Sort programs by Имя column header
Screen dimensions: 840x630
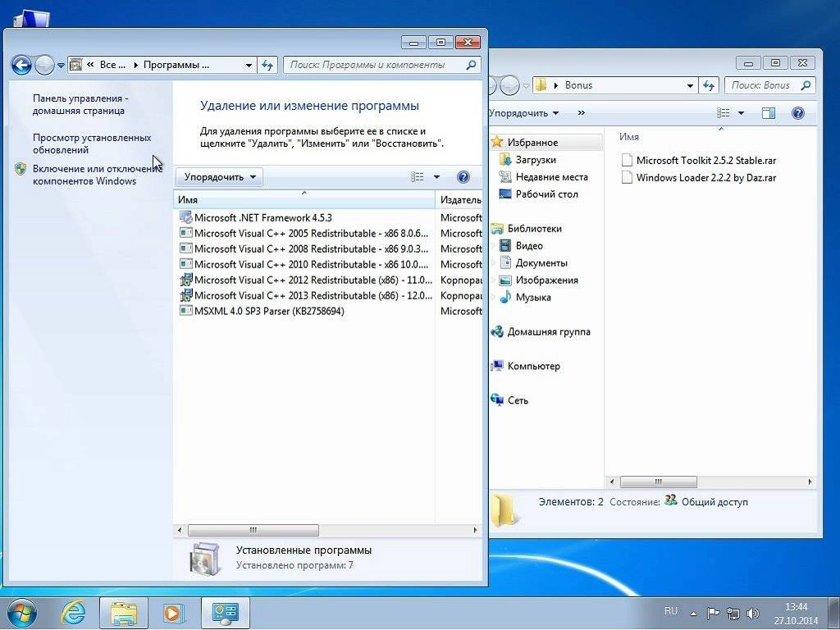(x=304, y=200)
